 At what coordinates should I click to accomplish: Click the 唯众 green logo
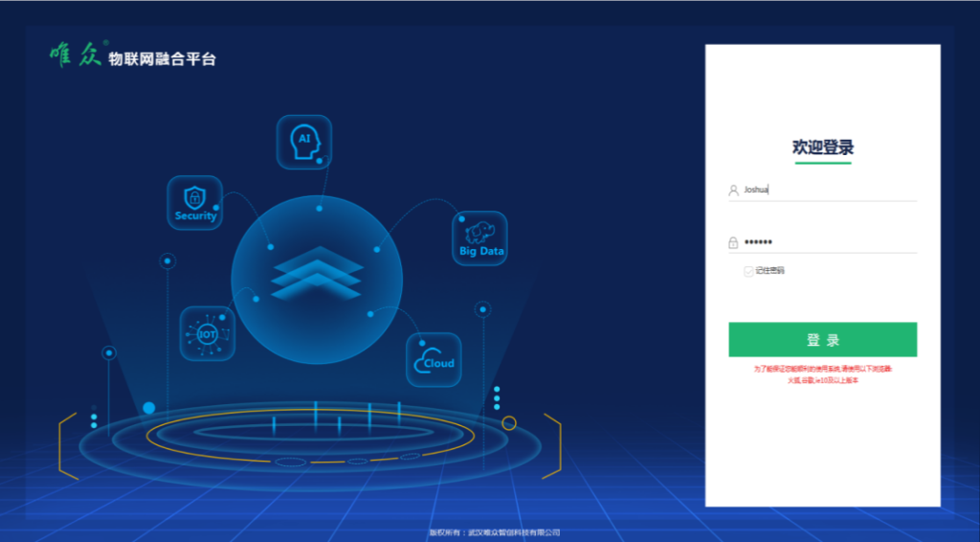click(76, 56)
